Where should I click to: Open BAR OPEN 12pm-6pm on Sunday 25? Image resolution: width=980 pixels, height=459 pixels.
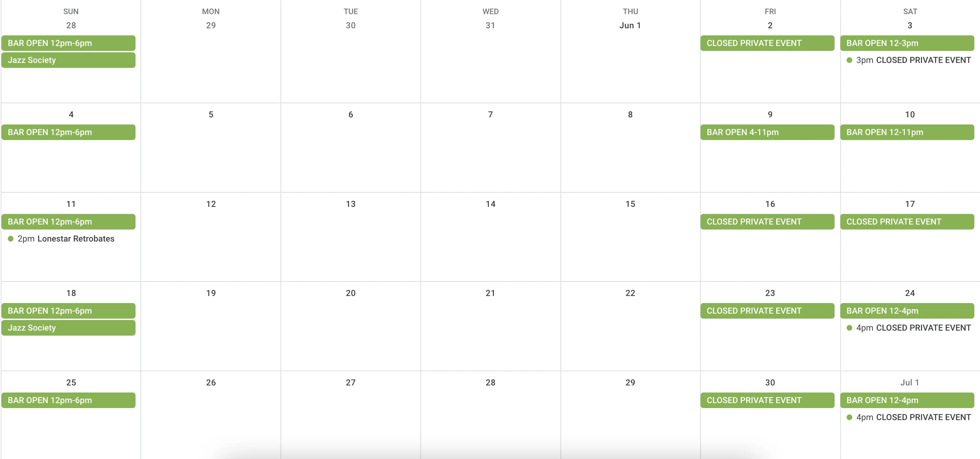[x=69, y=400]
